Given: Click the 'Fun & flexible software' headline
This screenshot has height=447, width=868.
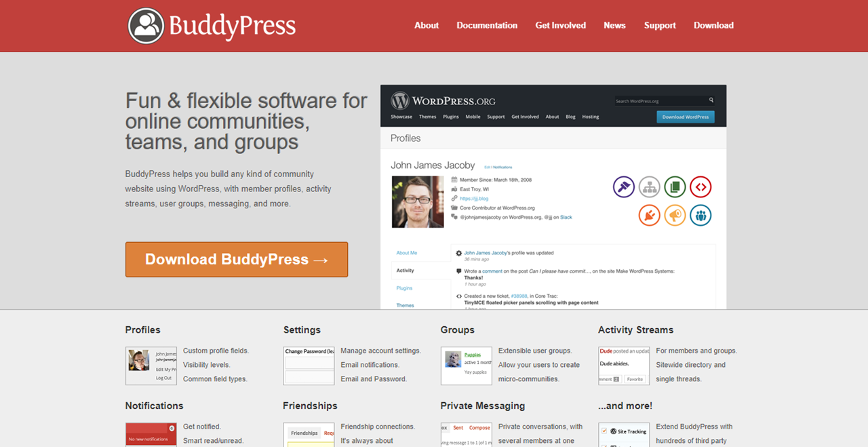Looking at the screenshot, I should pyautogui.click(x=246, y=121).
